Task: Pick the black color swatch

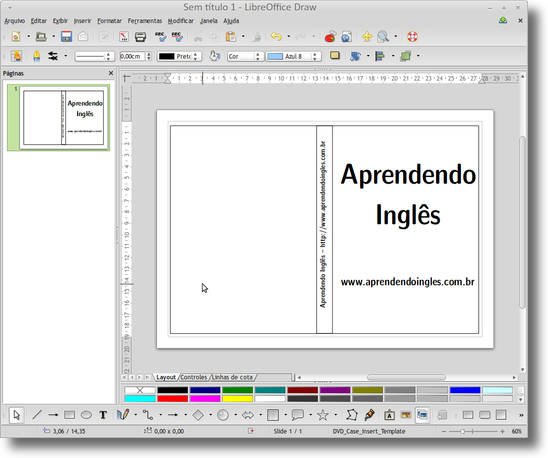Action: pyautogui.click(x=172, y=390)
